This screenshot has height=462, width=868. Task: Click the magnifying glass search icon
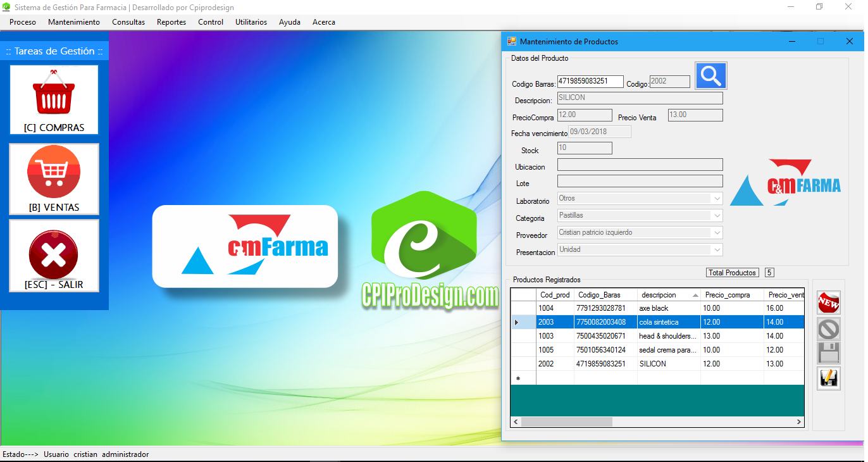pos(710,76)
